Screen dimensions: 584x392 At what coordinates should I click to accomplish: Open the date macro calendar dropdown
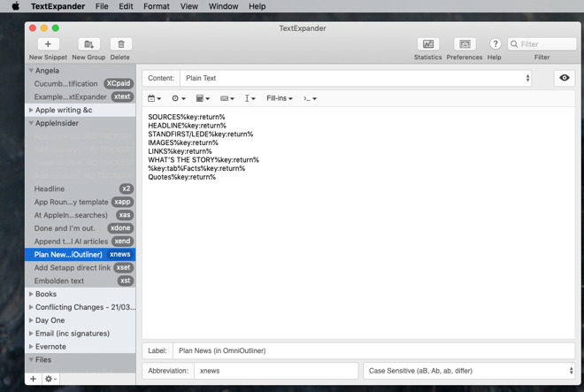tap(154, 98)
